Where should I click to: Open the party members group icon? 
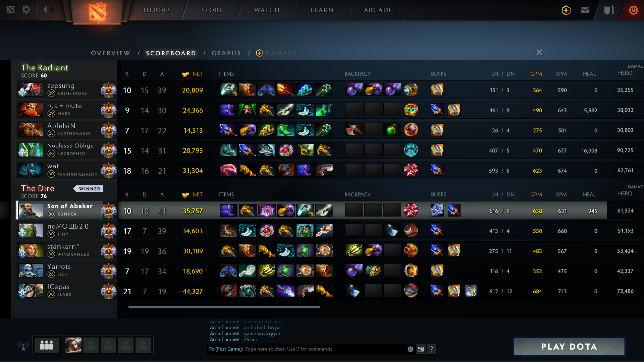pyautogui.click(x=47, y=345)
